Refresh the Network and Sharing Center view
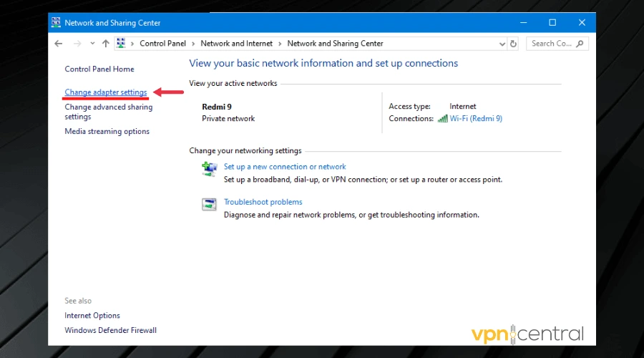Image resolution: width=644 pixels, height=358 pixels. (x=513, y=44)
